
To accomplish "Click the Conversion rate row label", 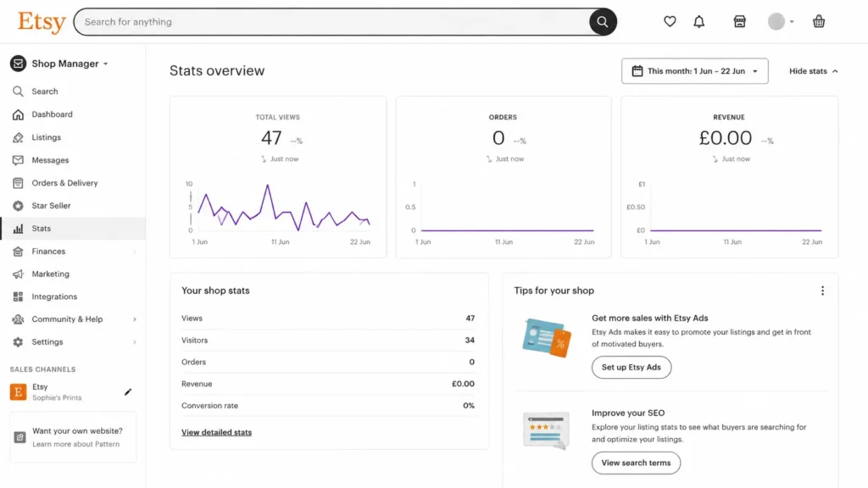I will [210, 406].
